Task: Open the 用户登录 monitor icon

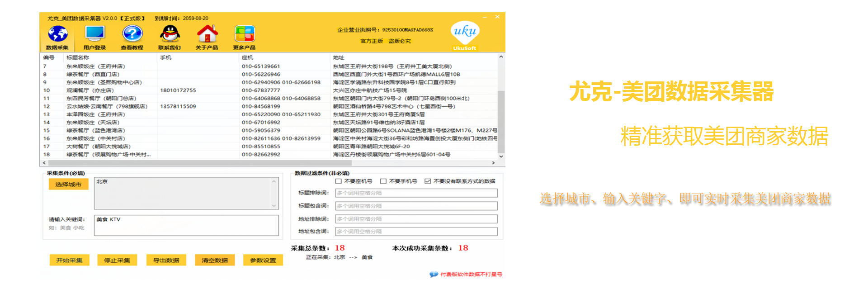Action: 95,34
